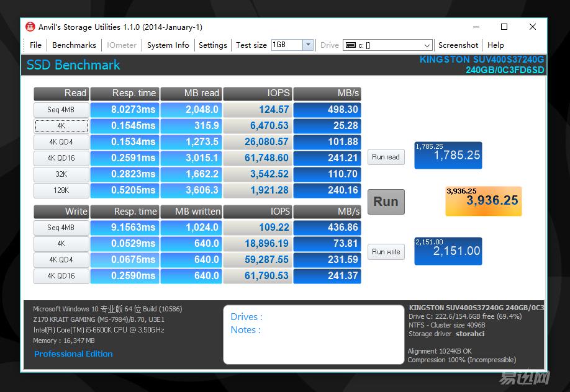570x392 pixels.
Task: Run the write 4K test
Action: pos(61,244)
